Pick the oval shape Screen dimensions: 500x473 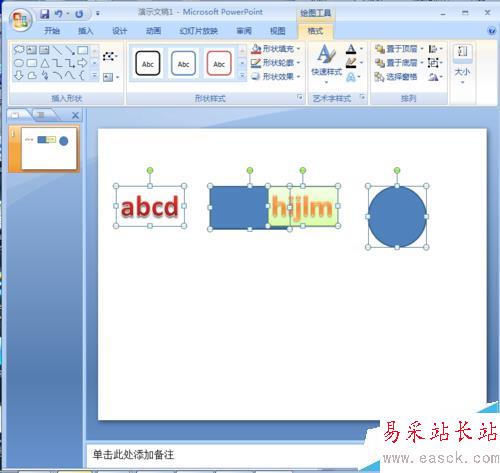tap(19, 63)
